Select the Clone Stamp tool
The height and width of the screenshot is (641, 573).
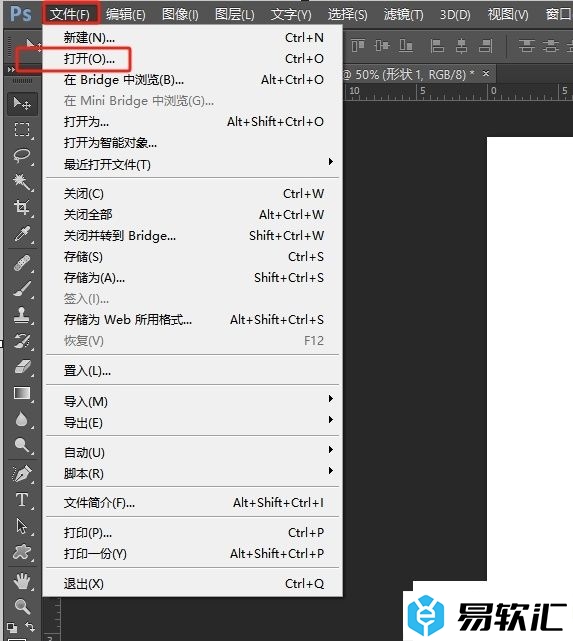click(22, 315)
